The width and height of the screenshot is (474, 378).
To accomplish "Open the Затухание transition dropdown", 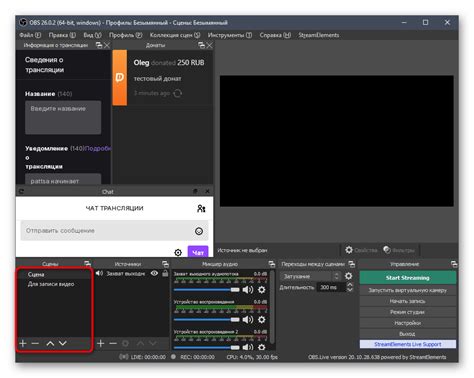I will pyautogui.click(x=310, y=276).
